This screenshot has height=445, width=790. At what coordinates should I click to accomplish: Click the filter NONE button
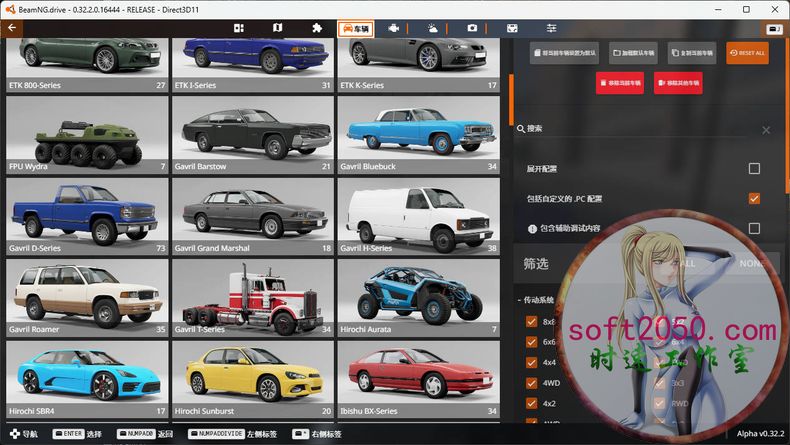[750, 263]
